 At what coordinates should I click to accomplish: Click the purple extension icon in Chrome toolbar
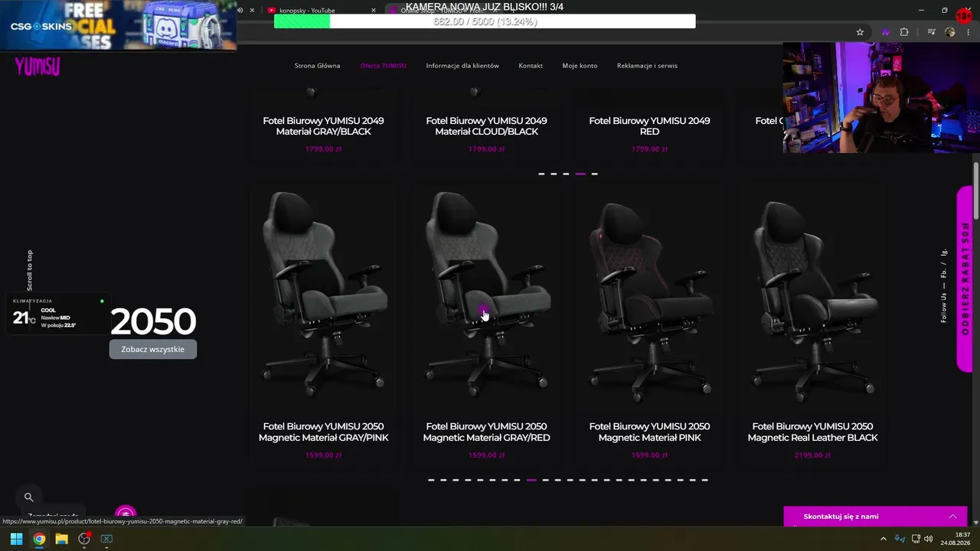click(x=886, y=32)
